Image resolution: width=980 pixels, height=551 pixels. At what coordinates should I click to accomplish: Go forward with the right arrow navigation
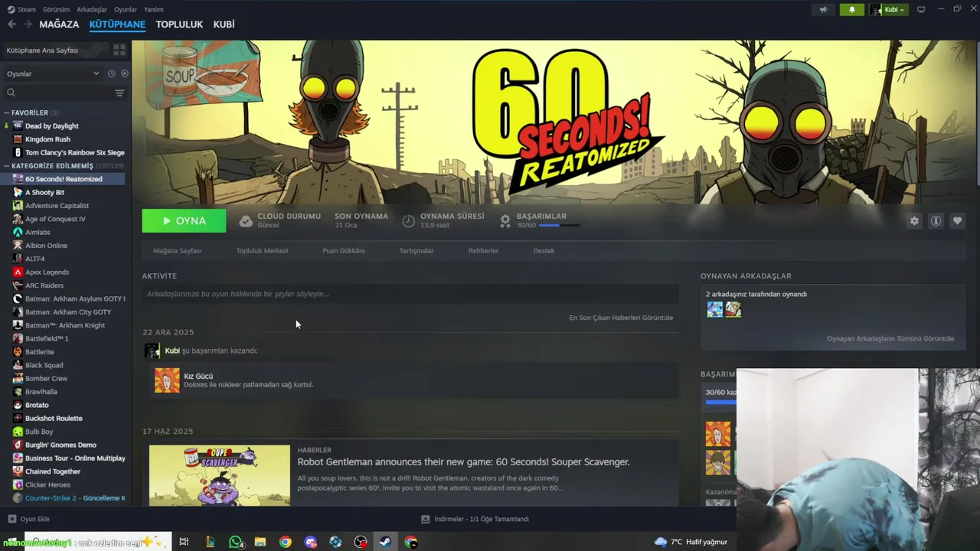click(28, 24)
